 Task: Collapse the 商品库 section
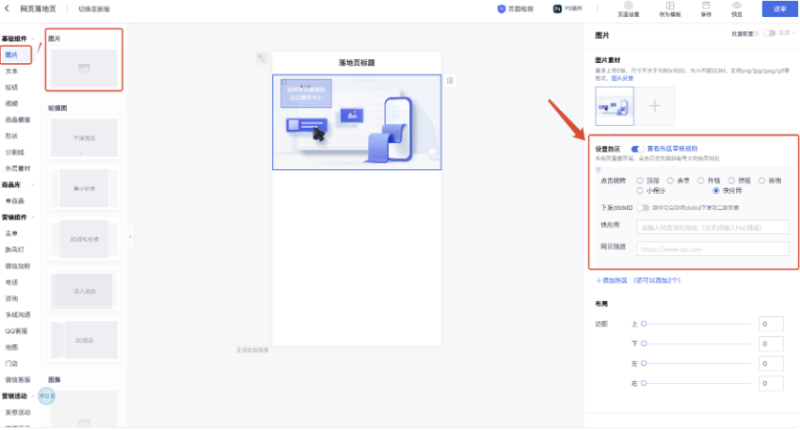tap(31, 184)
